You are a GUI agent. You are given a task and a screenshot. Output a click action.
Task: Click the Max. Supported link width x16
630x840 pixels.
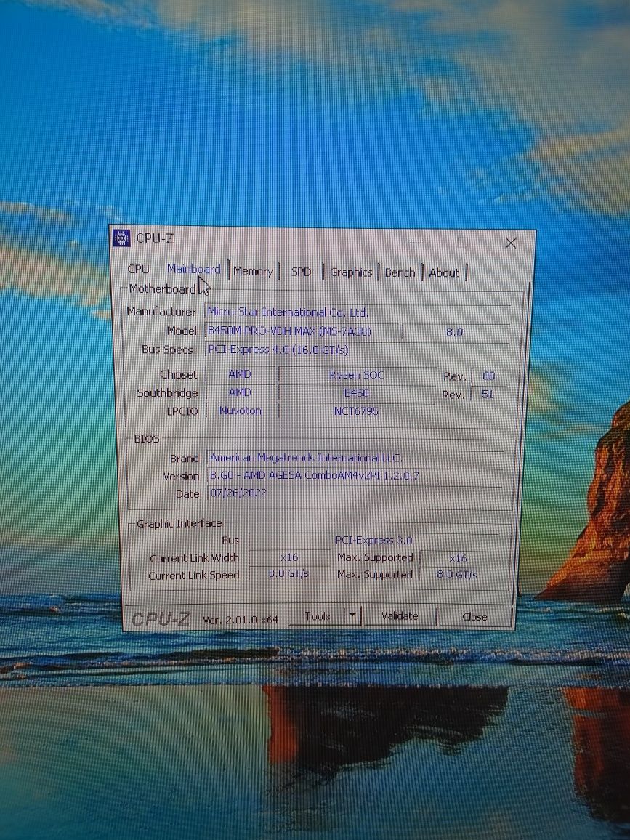[x=458, y=558]
